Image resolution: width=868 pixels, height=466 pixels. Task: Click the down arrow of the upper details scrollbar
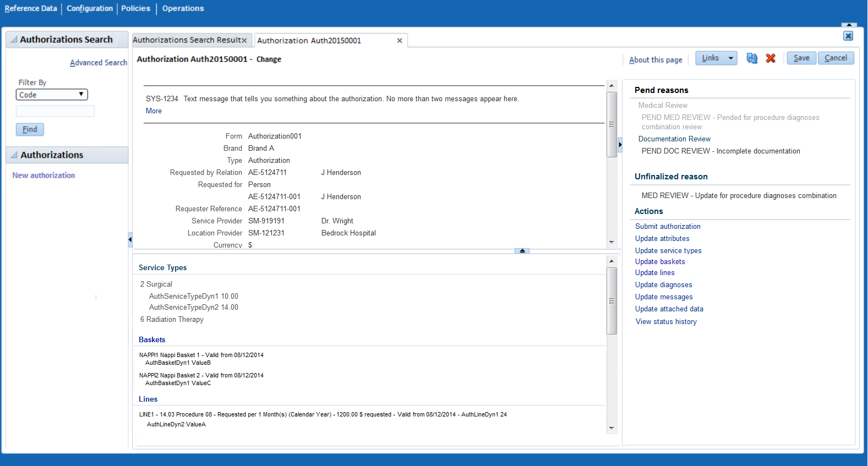[x=612, y=242]
